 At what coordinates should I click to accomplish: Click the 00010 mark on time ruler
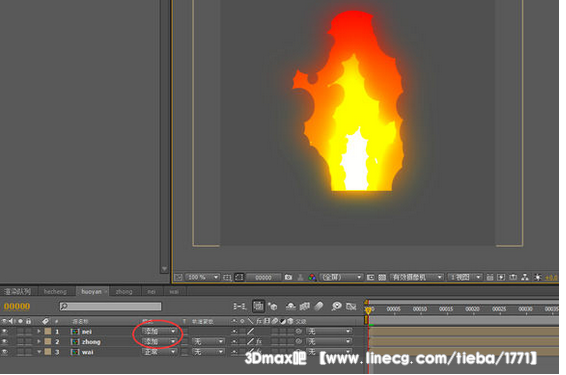tap(420, 309)
